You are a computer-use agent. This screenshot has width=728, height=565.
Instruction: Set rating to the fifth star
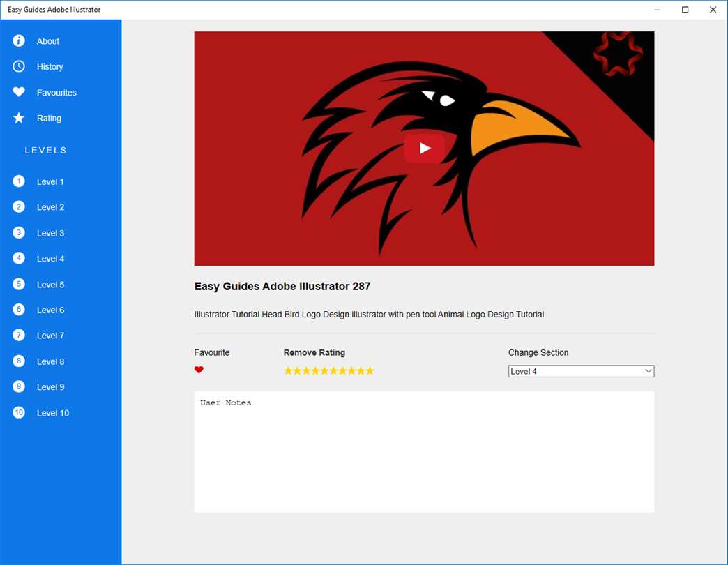324,370
